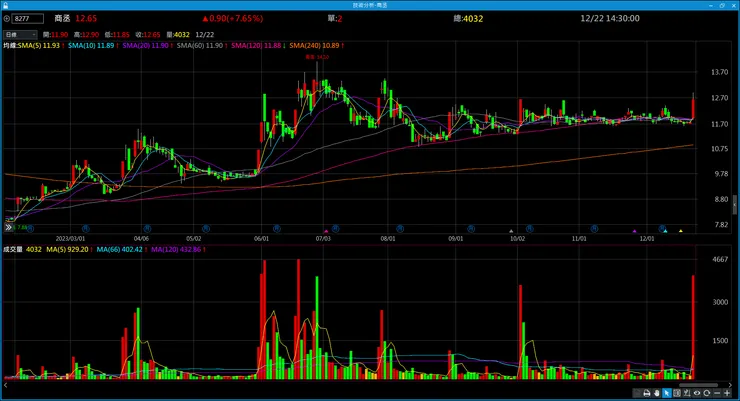Click the 高:12.90 high value

(86, 34)
